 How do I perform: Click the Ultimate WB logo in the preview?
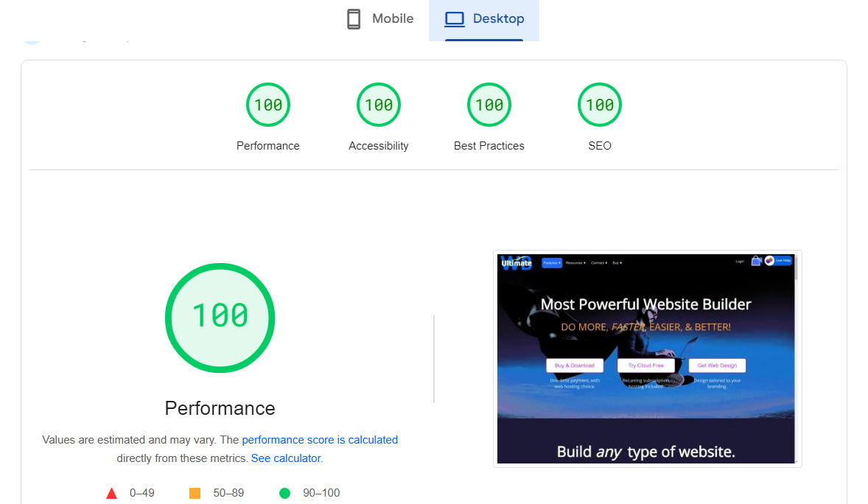pos(517,263)
